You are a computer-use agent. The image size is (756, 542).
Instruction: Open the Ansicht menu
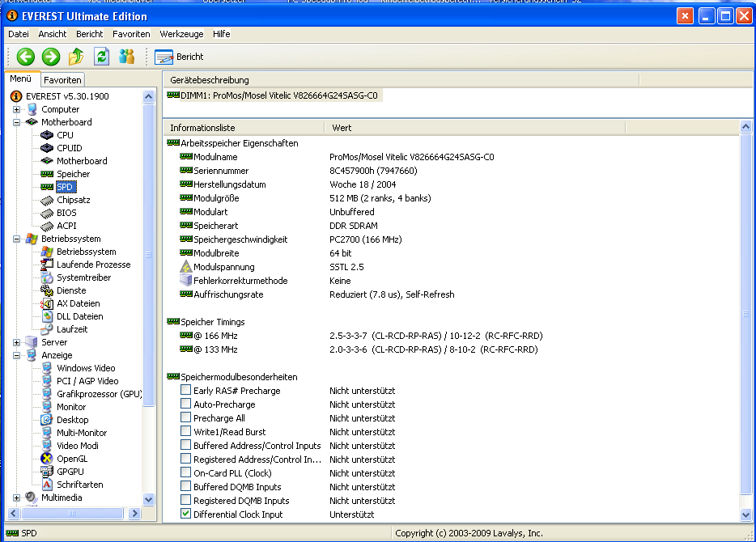(52, 34)
